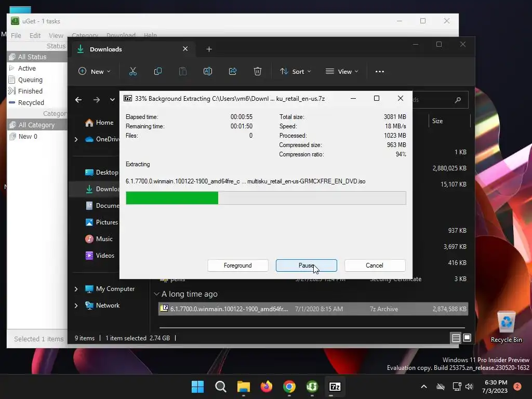Open the notification badge in the tray
Image resolution: width=532 pixels, height=399 pixels.
517,387
